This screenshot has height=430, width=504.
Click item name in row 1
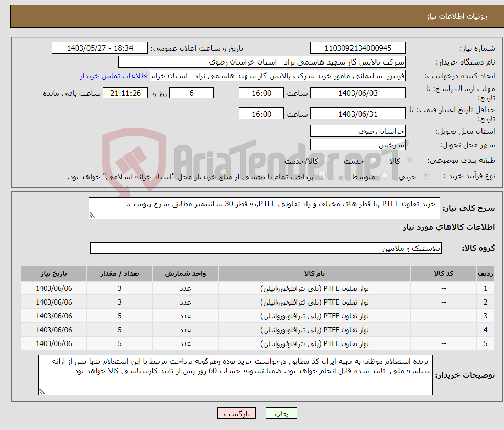coord(314,289)
